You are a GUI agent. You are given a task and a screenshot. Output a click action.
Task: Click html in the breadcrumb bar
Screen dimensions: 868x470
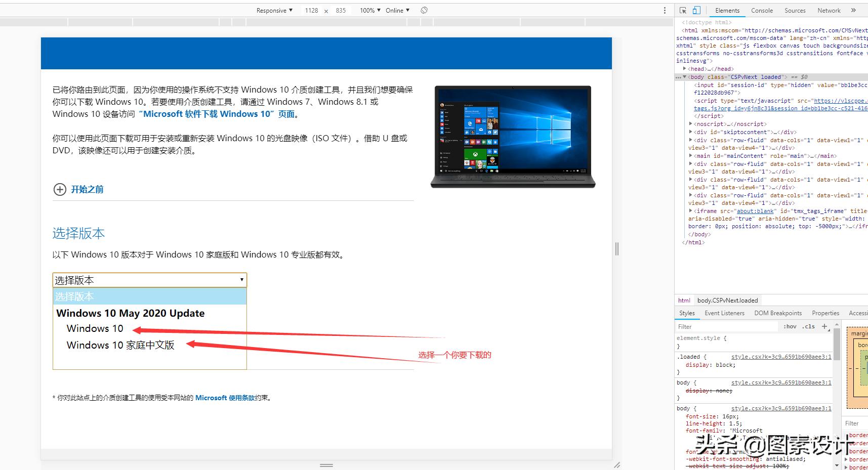point(684,301)
